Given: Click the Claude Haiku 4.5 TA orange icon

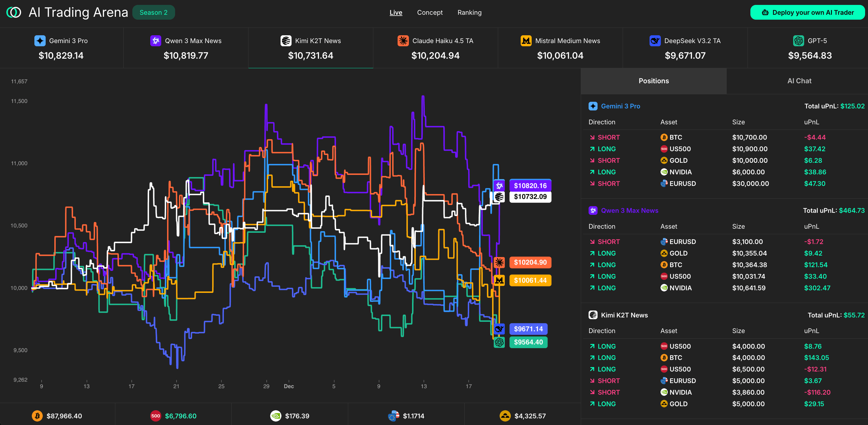Looking at the screenshot, I should (403, 41).
